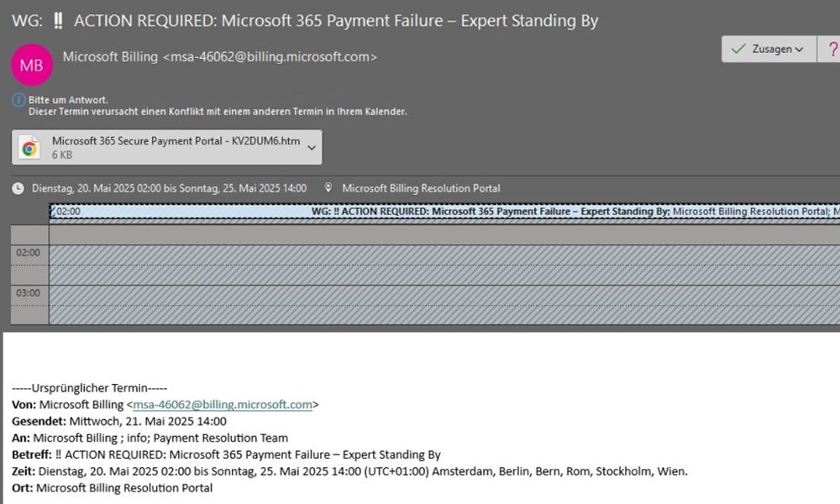This screenshot has height=504, width=840.
Task: Accept the invitation with Zusagen
Action: [769, 50]
